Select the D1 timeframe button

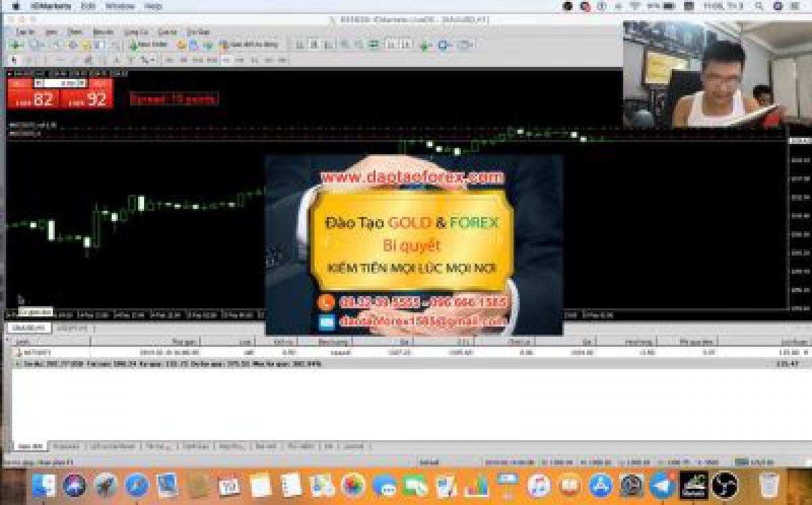coord(254,60)
